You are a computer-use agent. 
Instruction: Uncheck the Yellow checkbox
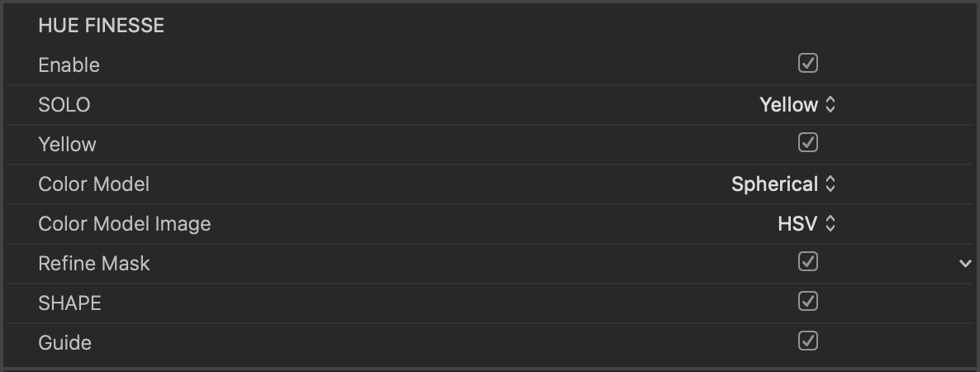click(807, 143)
